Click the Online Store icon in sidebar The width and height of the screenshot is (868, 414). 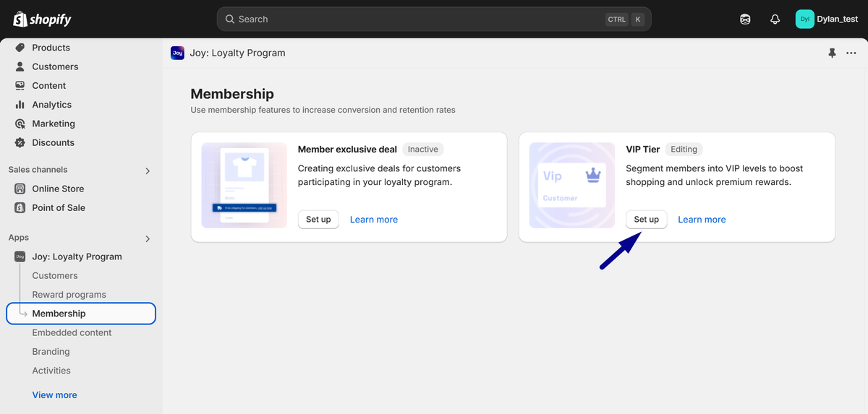20,189
